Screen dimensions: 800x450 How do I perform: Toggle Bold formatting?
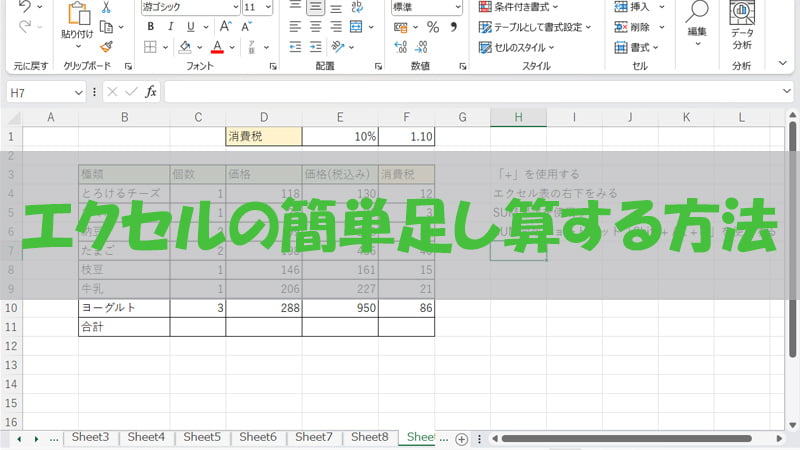(150, 27)
